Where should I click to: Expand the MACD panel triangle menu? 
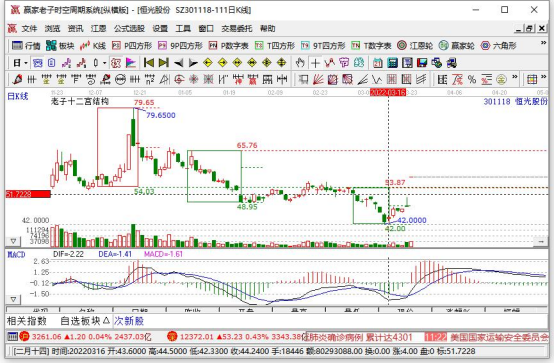point(13,299)
